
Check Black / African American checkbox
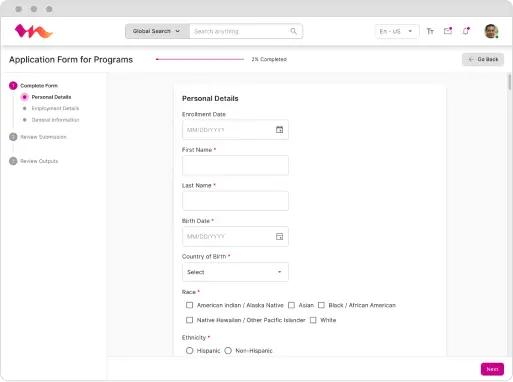click(x=321, y=305)
